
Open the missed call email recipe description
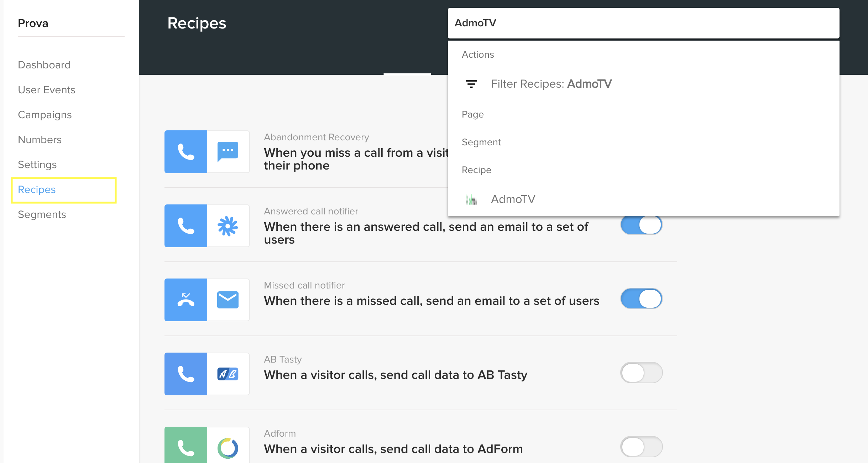coord(432,301)
